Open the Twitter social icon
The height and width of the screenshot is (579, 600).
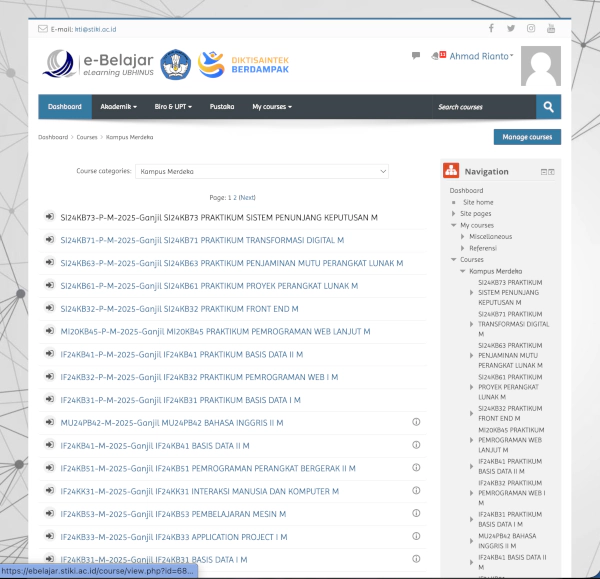pyautogui.click(x=511, y=28)
